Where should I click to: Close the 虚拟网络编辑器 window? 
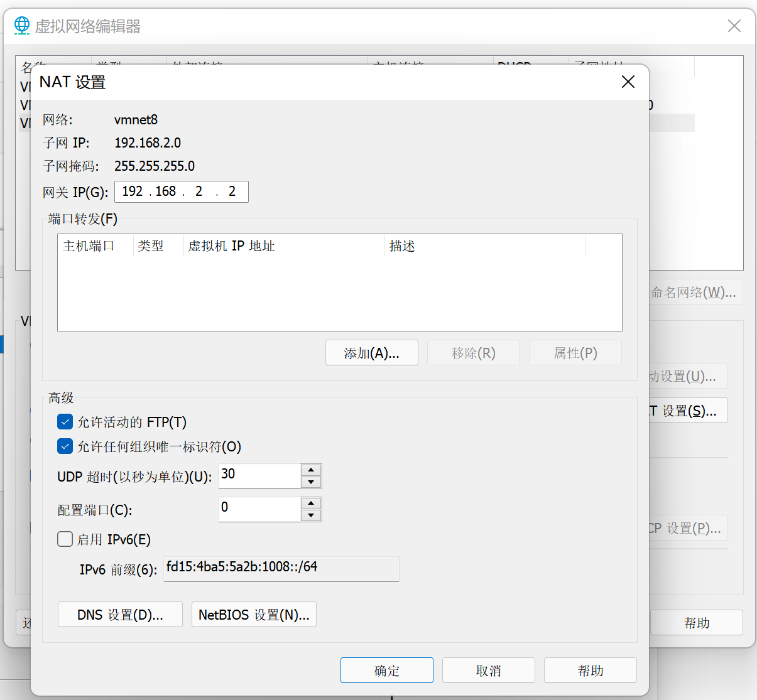coord(734,26)
